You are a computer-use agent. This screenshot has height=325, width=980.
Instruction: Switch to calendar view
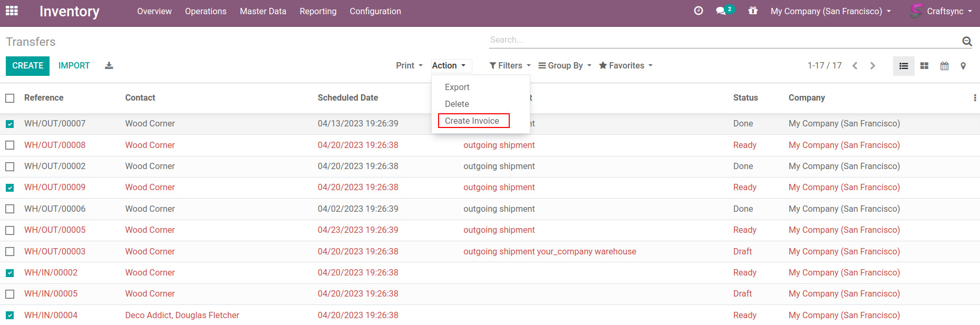coord(944,66)
